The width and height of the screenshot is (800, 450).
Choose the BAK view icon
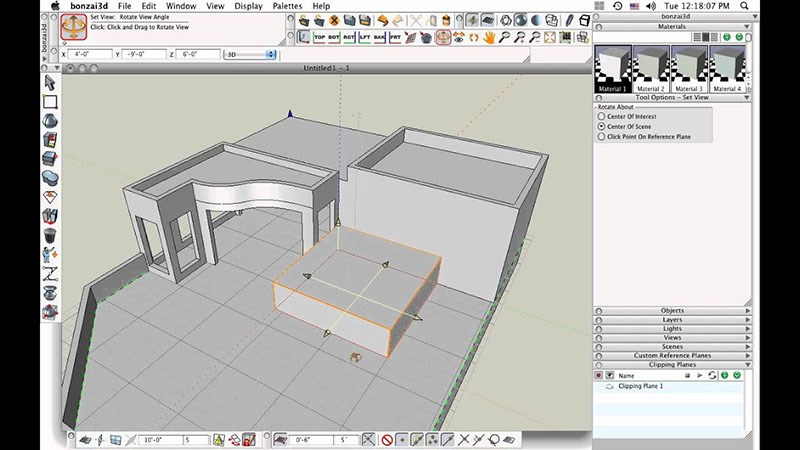[380, 37]
